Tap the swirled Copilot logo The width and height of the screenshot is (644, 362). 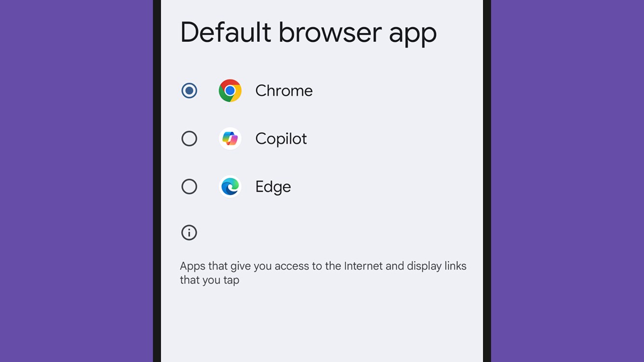pyautogui.click(x=230, y=139)
